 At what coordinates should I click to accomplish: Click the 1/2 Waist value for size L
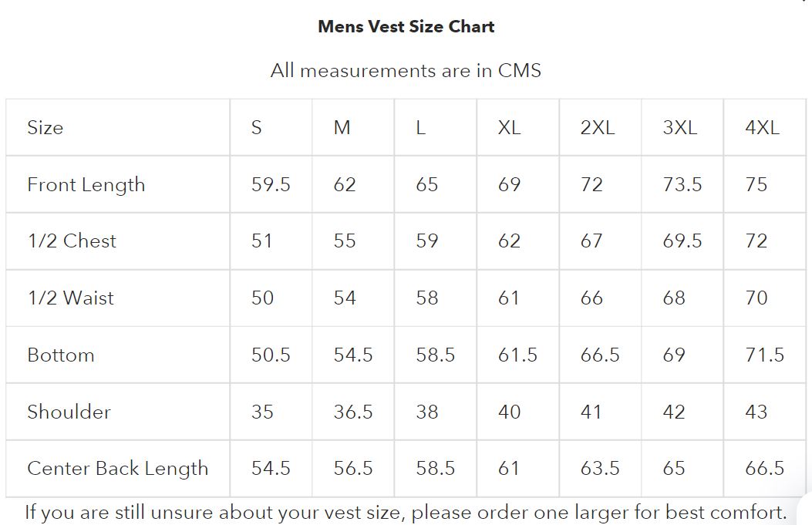427,298
